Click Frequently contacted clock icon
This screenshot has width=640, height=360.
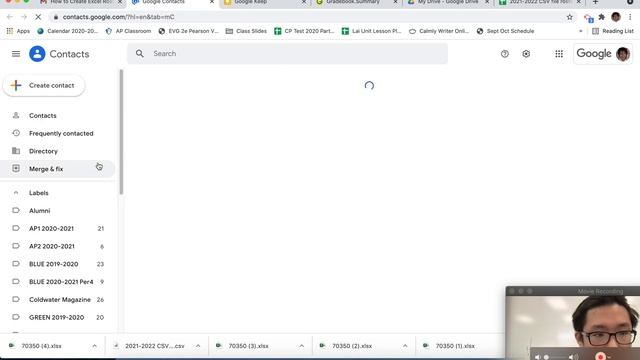16,133
